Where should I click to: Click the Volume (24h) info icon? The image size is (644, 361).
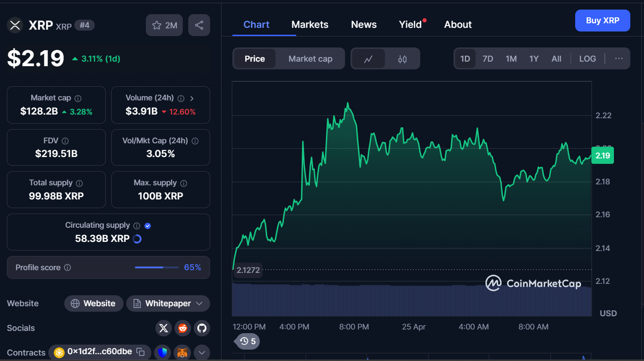[x=181, y=98]
